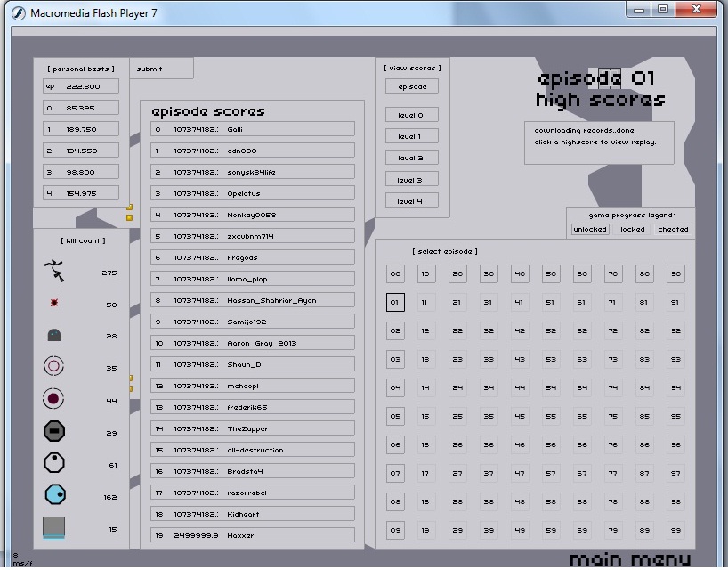Click the 'unlocked' legend label

pyautogui.click(x=590, y=229)
